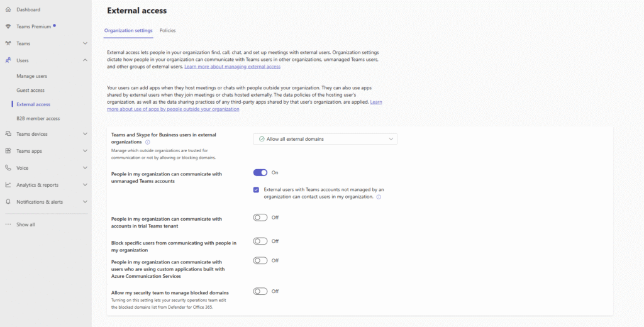This screenshot has width=644, height=327.
Task: Open Guest access in sidebar
Action: [x=30, y=90]
